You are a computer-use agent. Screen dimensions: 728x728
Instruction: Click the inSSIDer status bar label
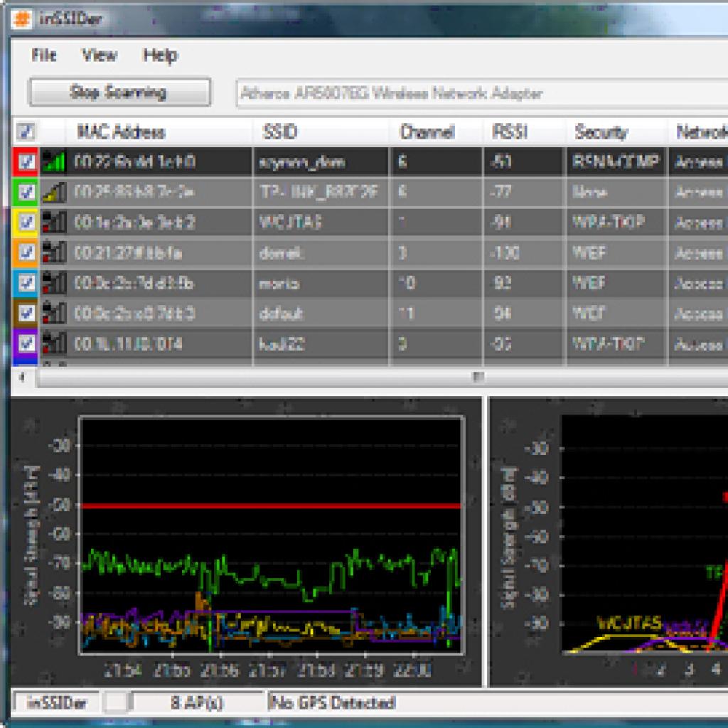point(57,702)
